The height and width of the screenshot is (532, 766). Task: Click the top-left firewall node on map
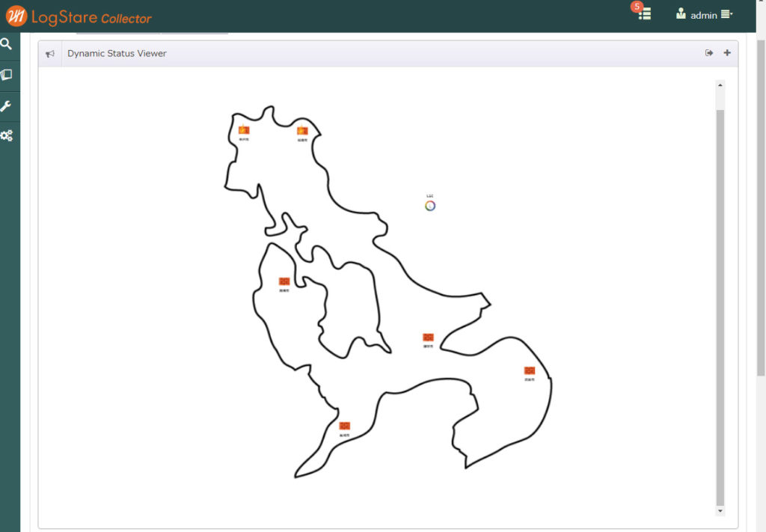244,130
